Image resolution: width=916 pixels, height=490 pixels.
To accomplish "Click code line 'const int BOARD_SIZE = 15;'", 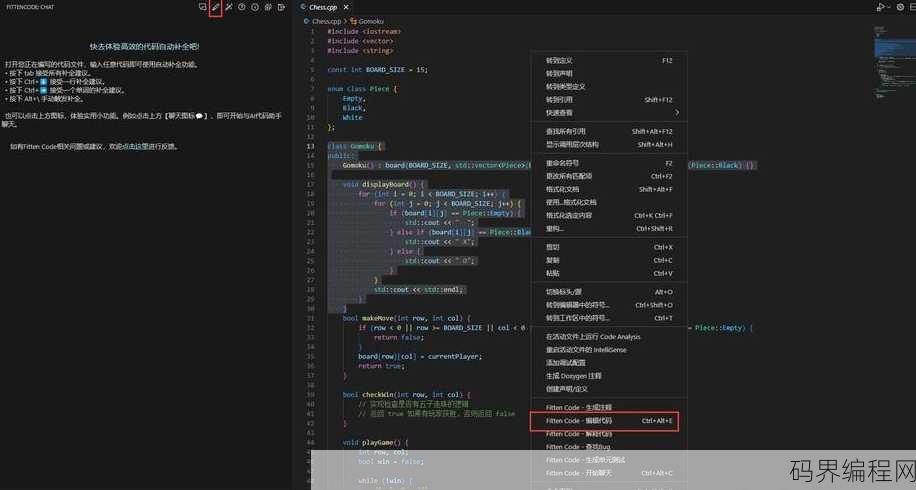I will click(x=377, y=69).
